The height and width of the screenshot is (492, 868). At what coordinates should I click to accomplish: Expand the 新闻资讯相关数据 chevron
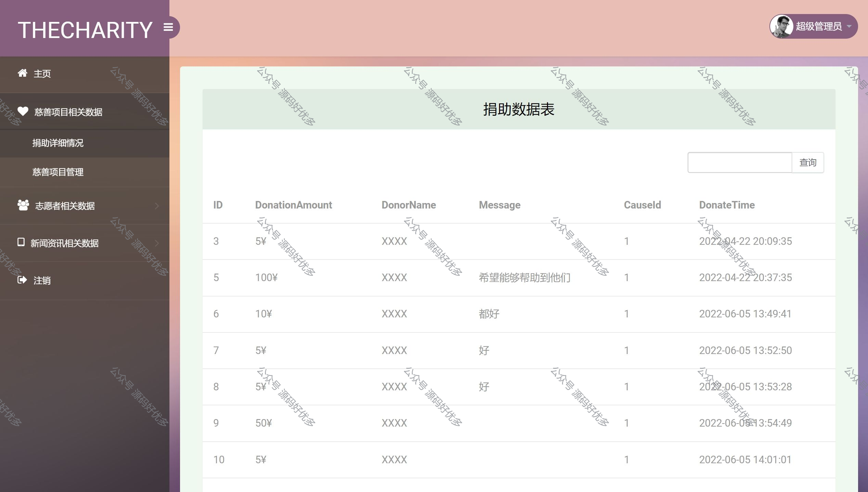tap(157, 243)
